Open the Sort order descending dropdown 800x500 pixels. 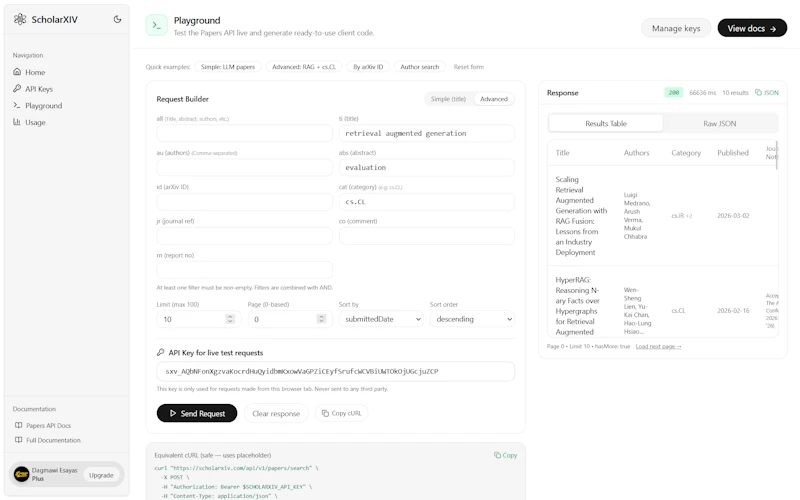(x=472, y=319)
